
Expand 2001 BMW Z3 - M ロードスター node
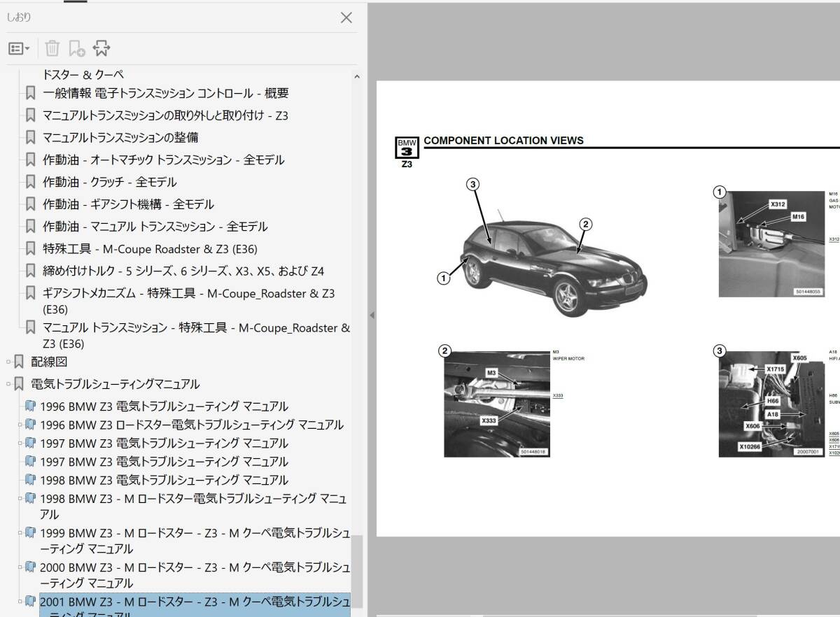pyautogui.click(x=20, y=602)
